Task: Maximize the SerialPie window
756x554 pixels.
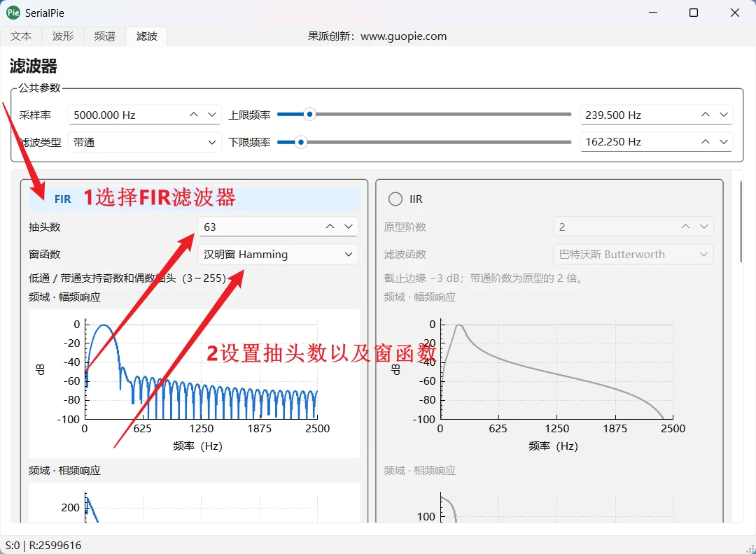Action: (694, 13)
